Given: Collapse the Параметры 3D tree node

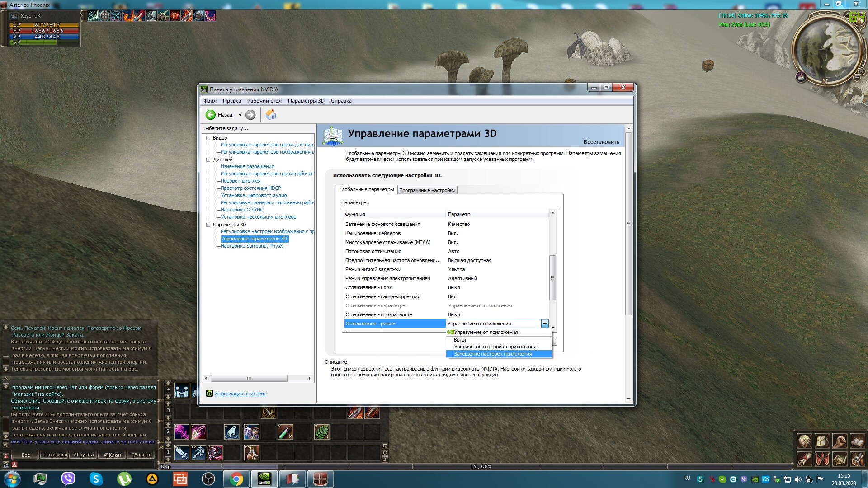Looking at the screenshot, I should point(208,225).
